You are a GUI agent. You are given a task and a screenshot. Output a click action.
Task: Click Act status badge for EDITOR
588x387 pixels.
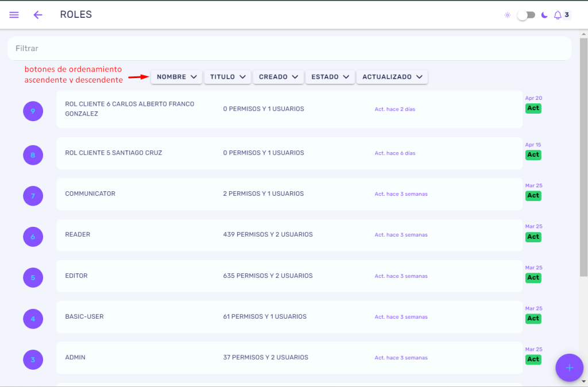click(533, 278)
